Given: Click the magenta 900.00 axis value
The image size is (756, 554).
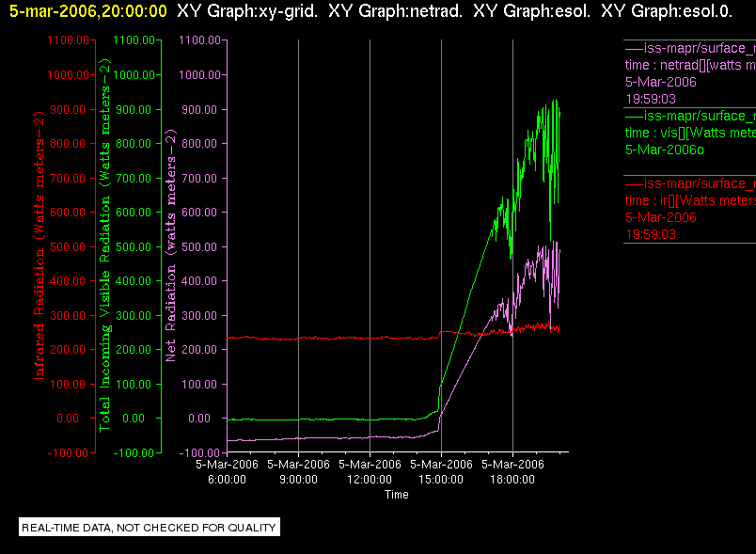Looking at the screenshot, I should 199,109.
